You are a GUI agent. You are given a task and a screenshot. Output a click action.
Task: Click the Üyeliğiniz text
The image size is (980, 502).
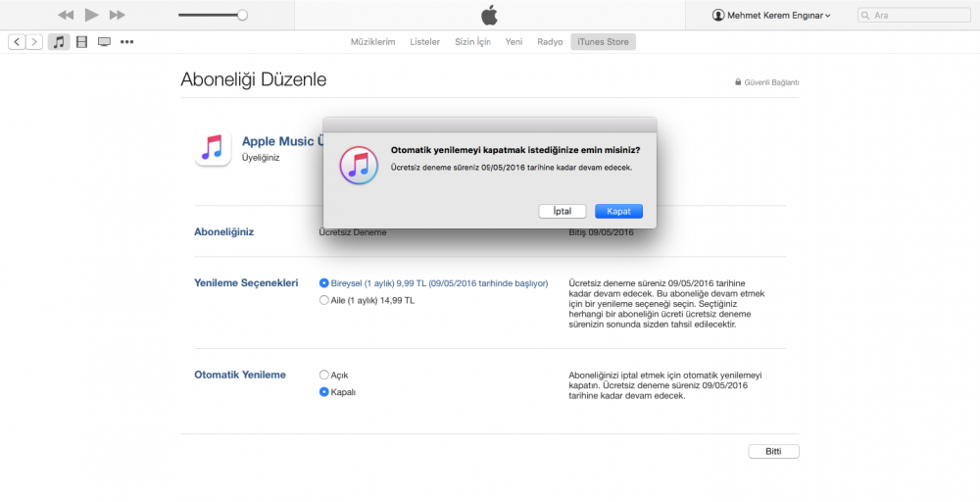click(x=261, y=158)
